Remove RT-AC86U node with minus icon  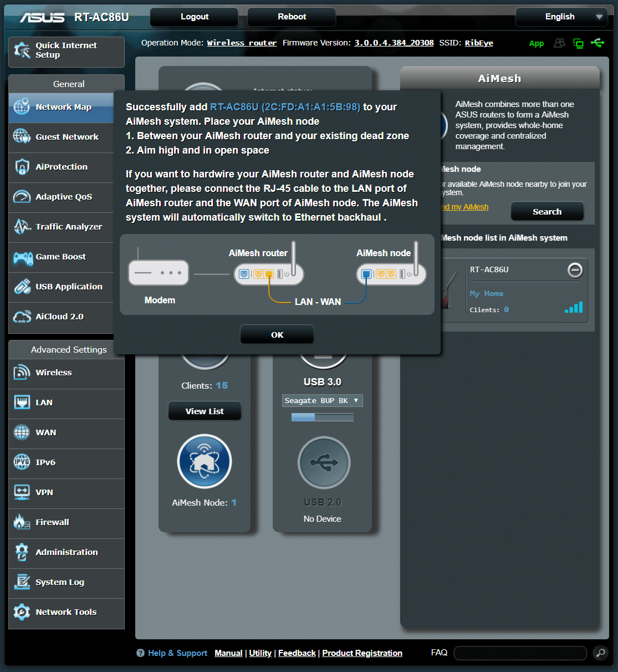[575, 270]
